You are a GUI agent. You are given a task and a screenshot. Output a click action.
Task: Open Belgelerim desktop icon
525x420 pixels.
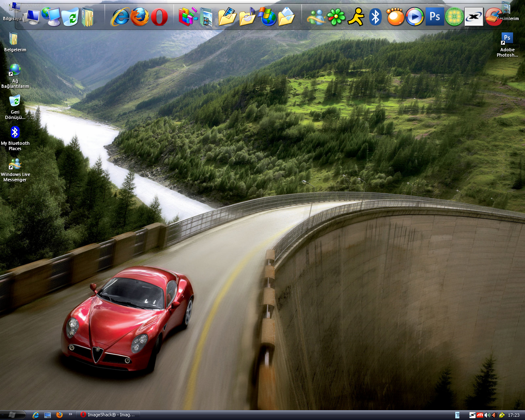pyautogui.click(x=15, y=43)
